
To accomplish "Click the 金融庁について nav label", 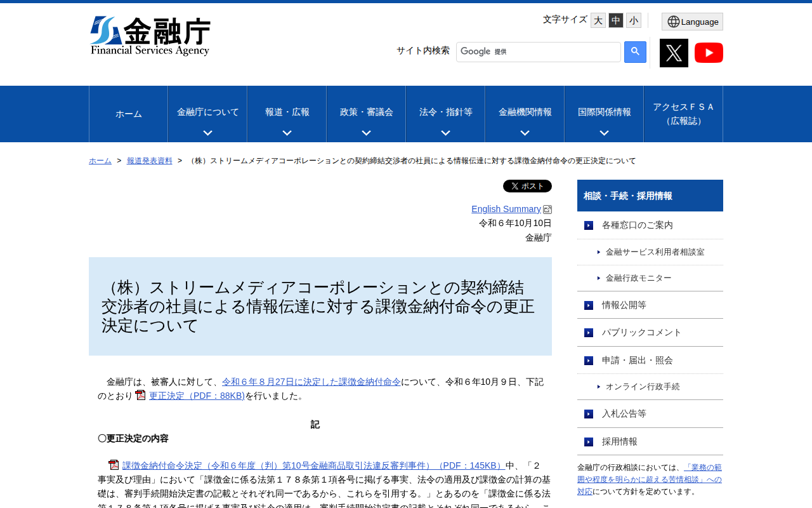I will click(x=208, y=112).
